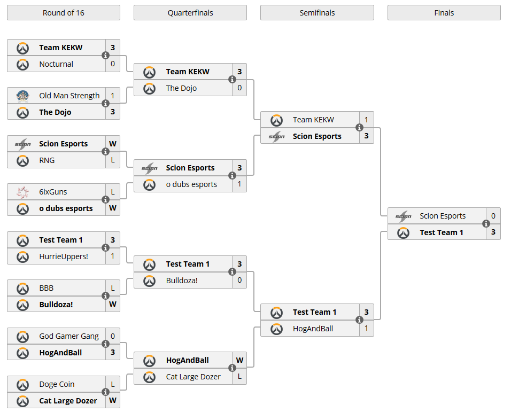This screenshot has height=420, width=511.
Task: Click the Scion Esports logo in the Finals match
Action: [x=402, y=216]
